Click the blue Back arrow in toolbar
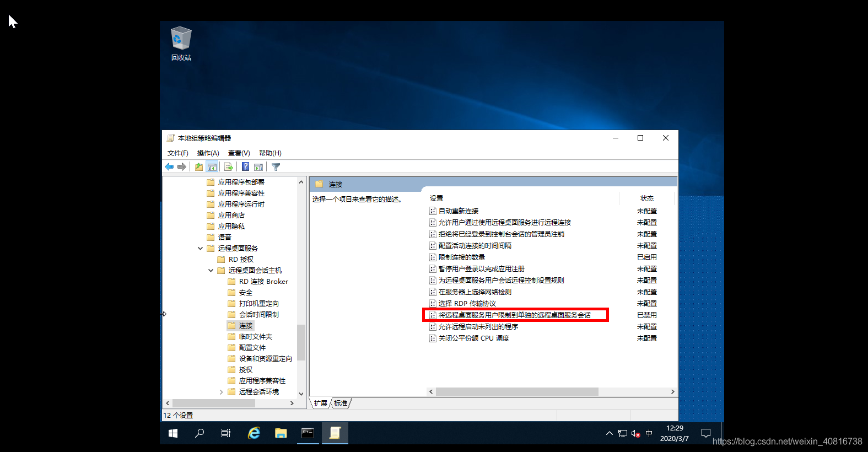Image resolution: width=868 pixels, height=452 pixels. pyautogui.click(x=169, y=167)
